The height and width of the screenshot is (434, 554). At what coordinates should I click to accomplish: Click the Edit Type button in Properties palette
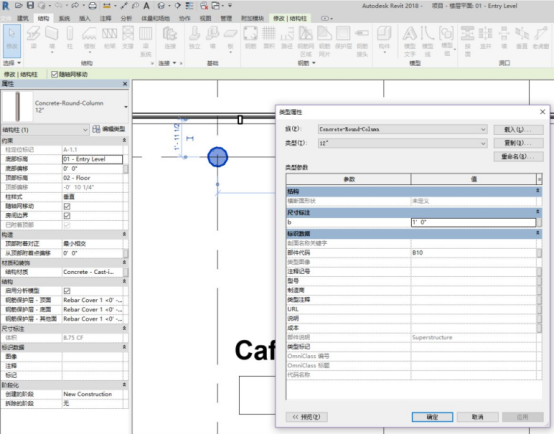[x=109, y=129]
